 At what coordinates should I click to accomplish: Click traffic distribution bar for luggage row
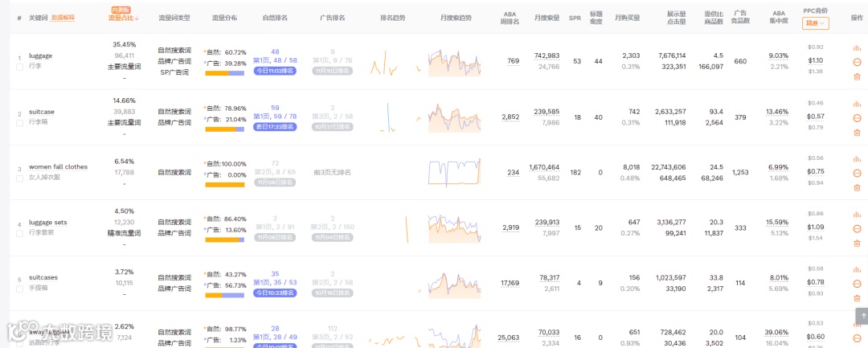tap(225, 73)
